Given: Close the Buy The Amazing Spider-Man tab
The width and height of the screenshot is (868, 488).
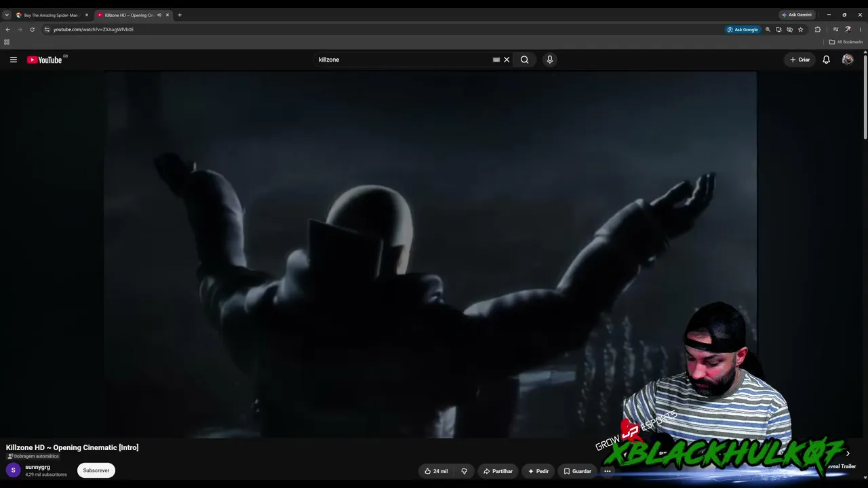Looking at the screenshot, I should [x=87, y=15].
